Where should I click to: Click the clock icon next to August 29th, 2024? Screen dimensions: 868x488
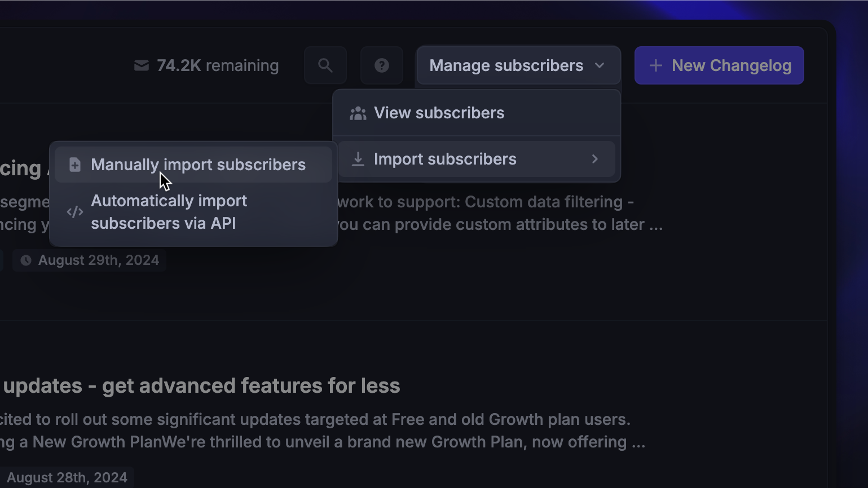[26, 260]
